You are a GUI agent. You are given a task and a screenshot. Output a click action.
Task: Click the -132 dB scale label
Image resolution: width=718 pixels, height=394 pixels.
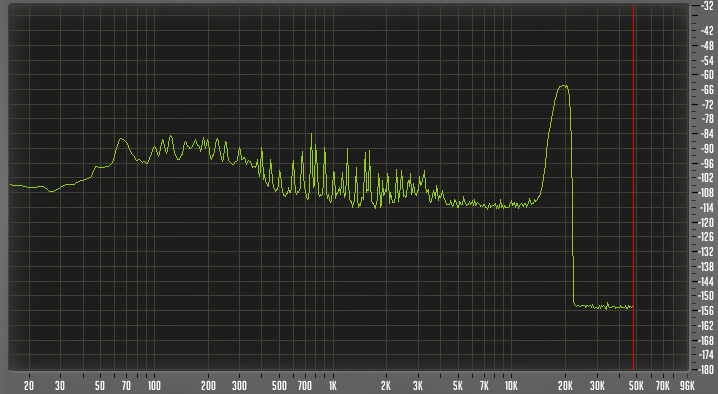coord(707,252)
